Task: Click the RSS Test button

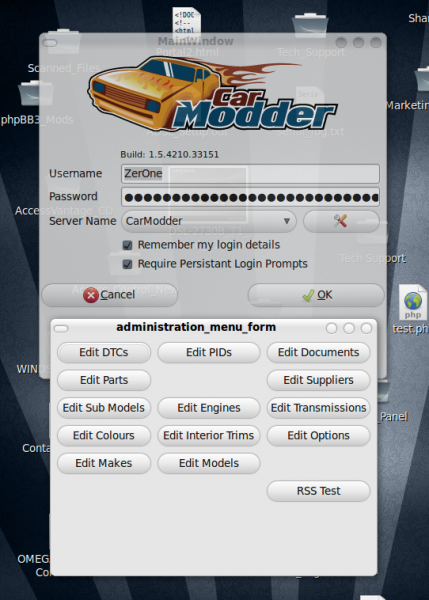Action: click(318, 491)
